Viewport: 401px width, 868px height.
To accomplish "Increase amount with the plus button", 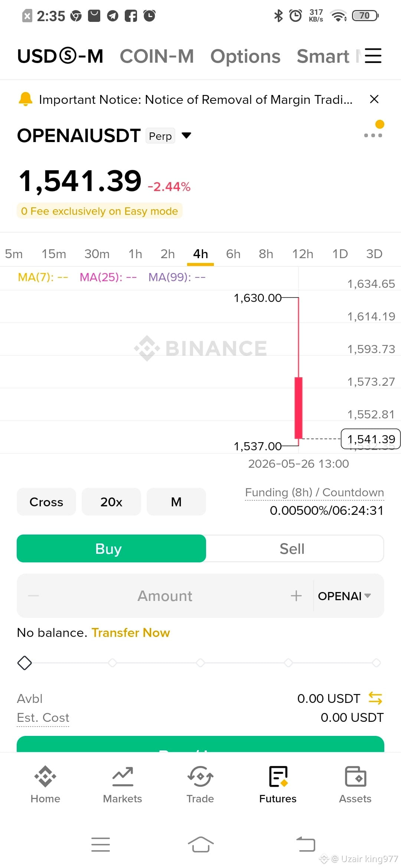I will (296, 596).
